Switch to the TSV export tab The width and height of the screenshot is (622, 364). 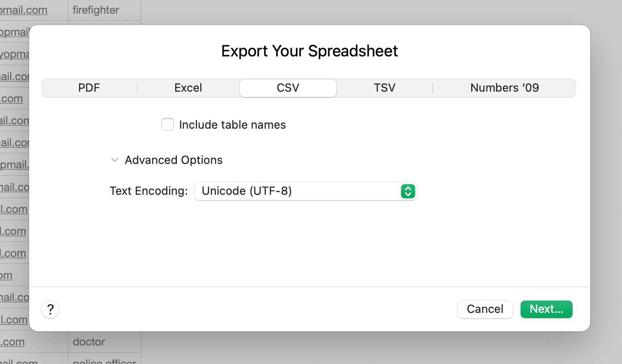(x=384, y=88)
